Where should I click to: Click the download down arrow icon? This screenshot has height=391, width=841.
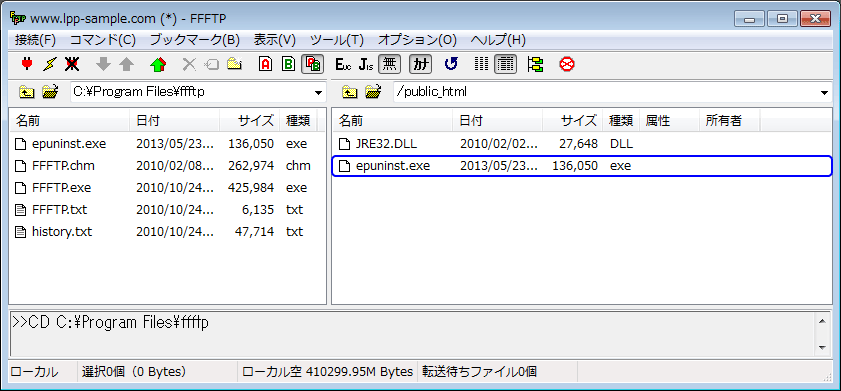click(x=104, y=65)
